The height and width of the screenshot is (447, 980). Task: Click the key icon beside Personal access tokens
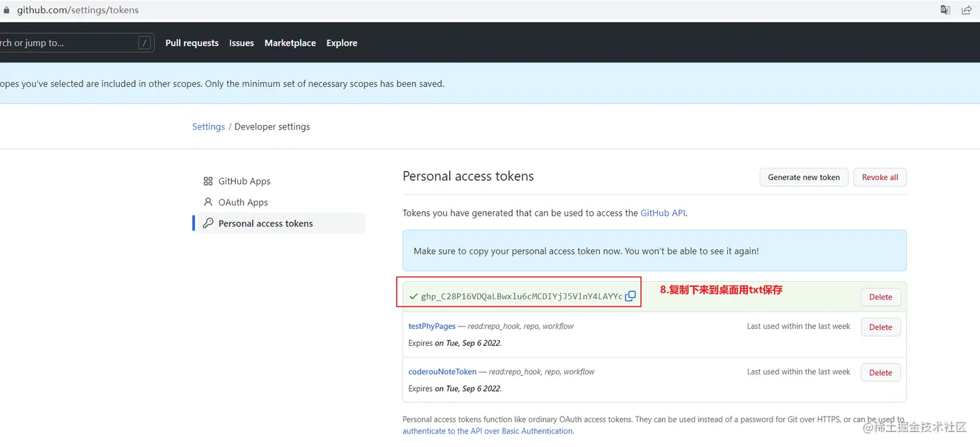tap(208, 223)
